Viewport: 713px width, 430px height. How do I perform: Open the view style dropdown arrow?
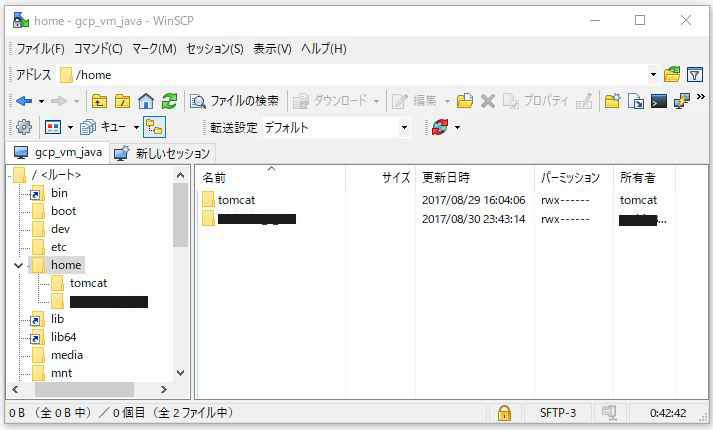[x=70, y=127]
